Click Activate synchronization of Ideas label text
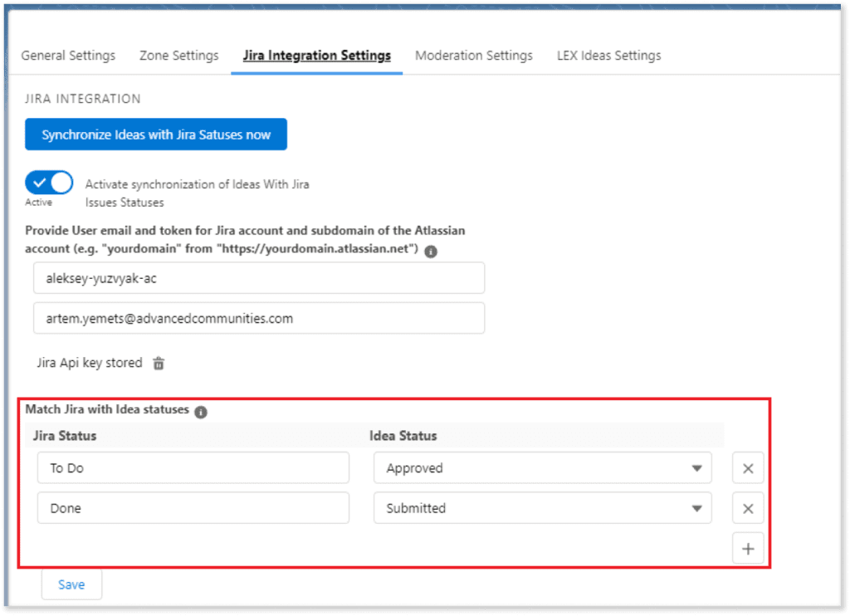 tap(197, 193)
